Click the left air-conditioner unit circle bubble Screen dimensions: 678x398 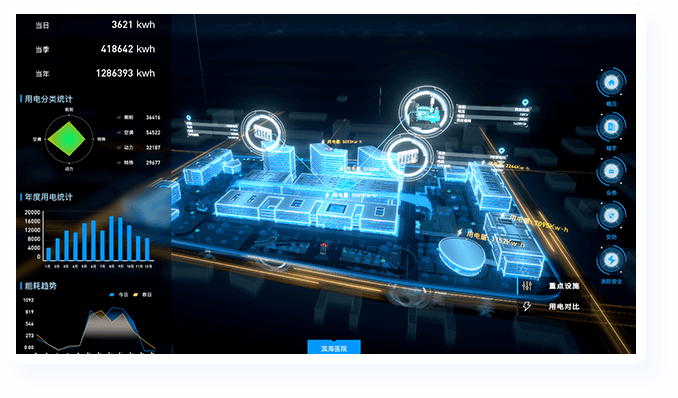click(263, 132)
